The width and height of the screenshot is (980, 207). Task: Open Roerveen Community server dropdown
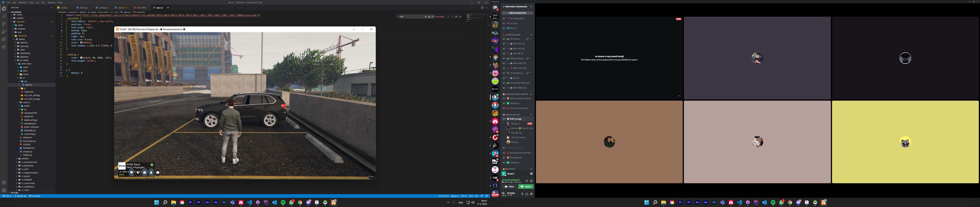pyautogui.click(x=531, y=7)
